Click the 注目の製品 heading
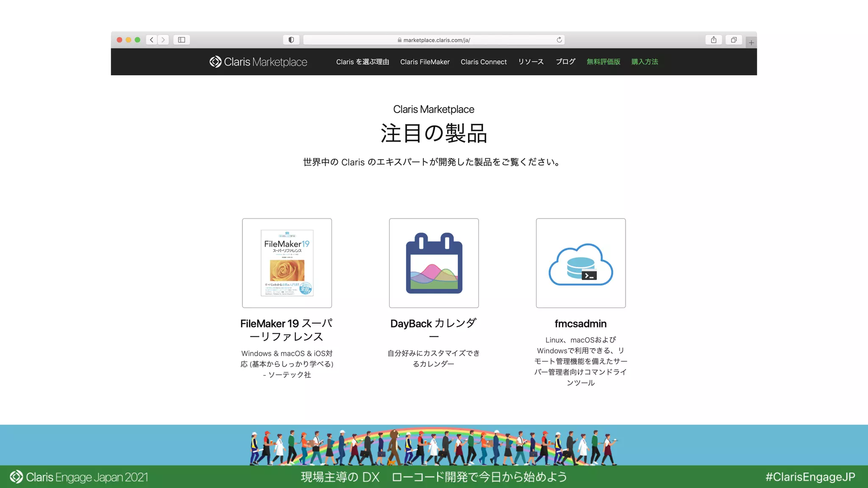The image size is (868, 488). tap(434, 133)
